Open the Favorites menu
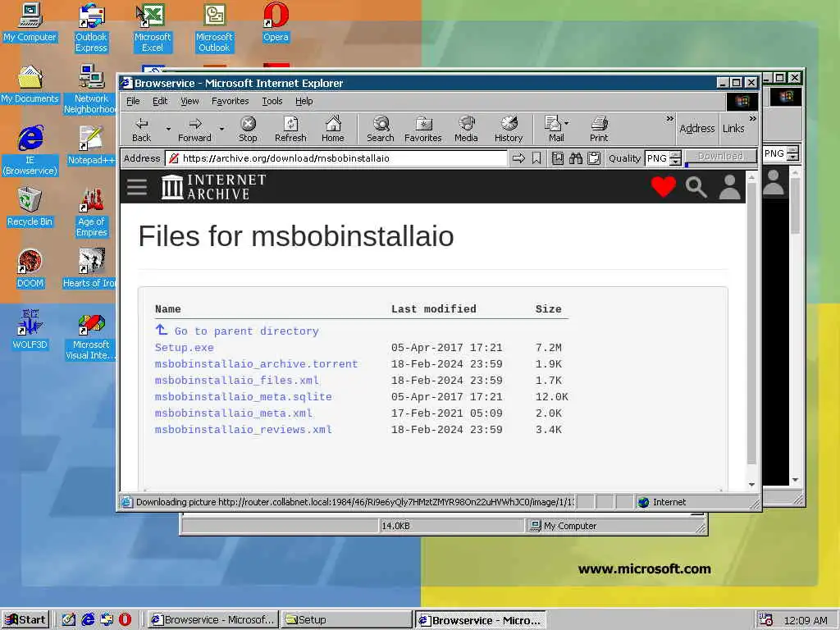 pyautogui.click(x=230, y=101)
